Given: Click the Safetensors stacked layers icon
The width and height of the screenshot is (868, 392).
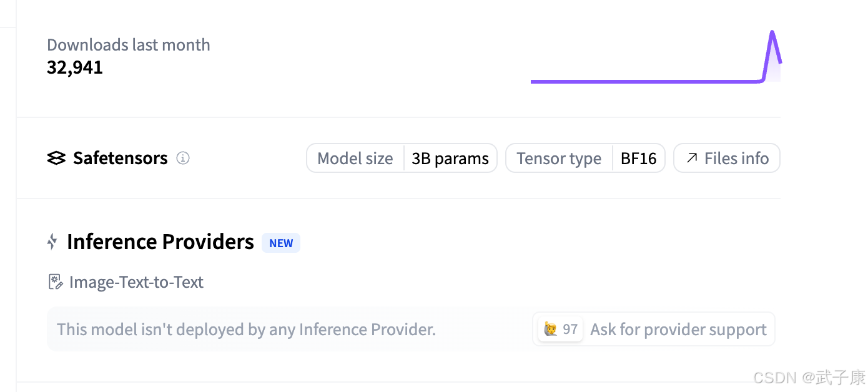Looking at the screenshot, I should pyautogui.click(x=56, y=159).
